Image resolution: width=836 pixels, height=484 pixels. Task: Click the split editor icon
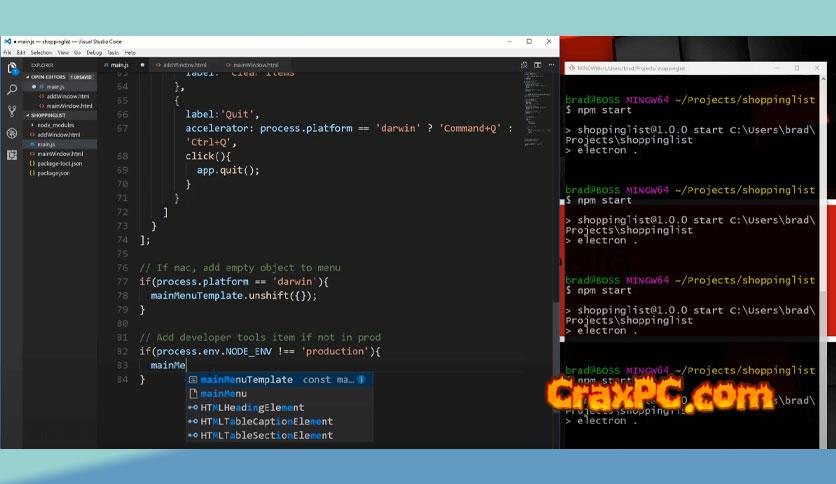537,65
